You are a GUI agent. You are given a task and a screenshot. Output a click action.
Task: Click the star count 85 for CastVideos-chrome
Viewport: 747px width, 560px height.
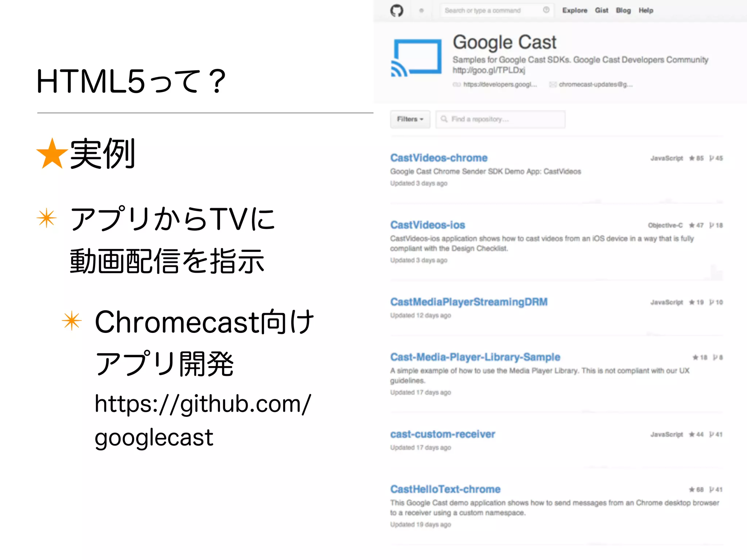pos(696,158)
